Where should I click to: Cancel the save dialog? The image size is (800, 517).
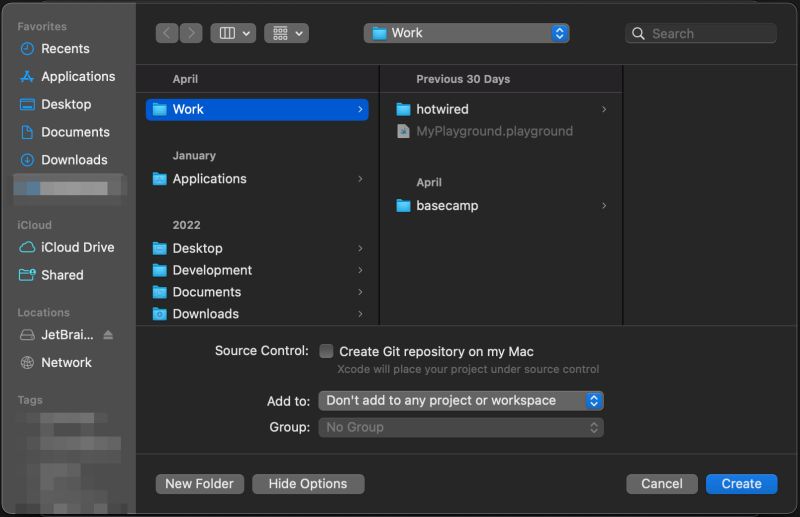662,484
